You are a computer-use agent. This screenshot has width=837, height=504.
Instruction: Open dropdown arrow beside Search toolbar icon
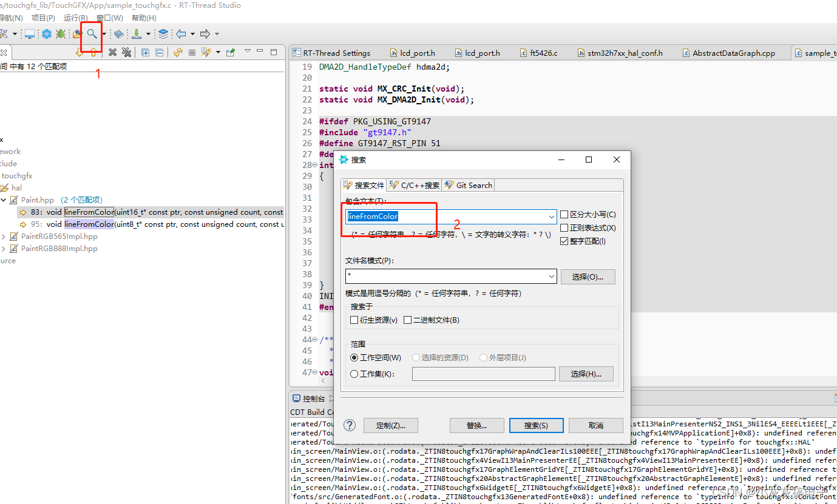coord(104,34)
